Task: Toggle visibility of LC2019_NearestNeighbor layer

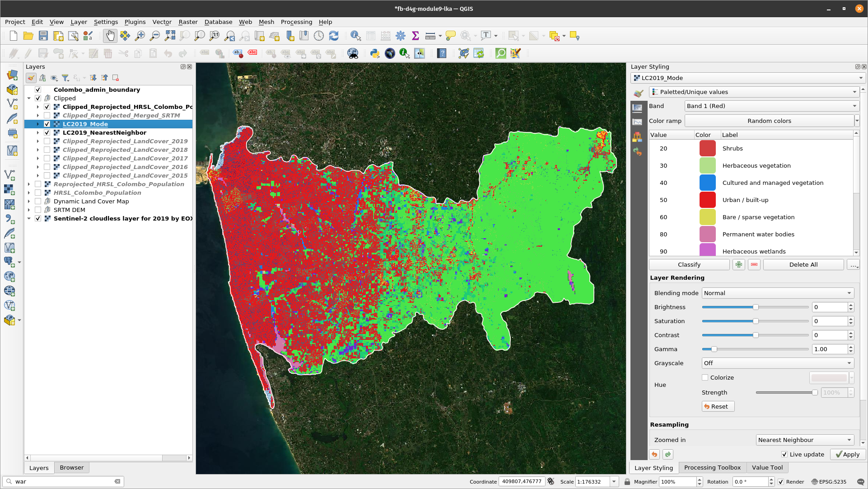Action: pos(47,132)
